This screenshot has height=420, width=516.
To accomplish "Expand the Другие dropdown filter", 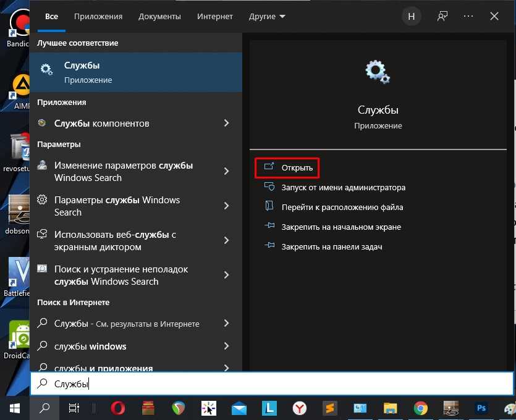I will (x=267, y=17).
